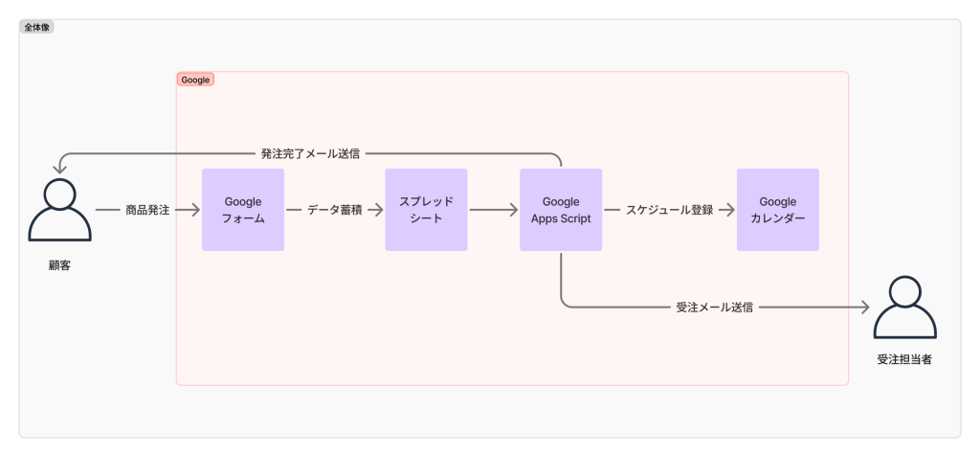The image size is (980, 457).
Task: Click the 受注担当者 person icon
Action: pyautogui.click(x=904, y=307)
